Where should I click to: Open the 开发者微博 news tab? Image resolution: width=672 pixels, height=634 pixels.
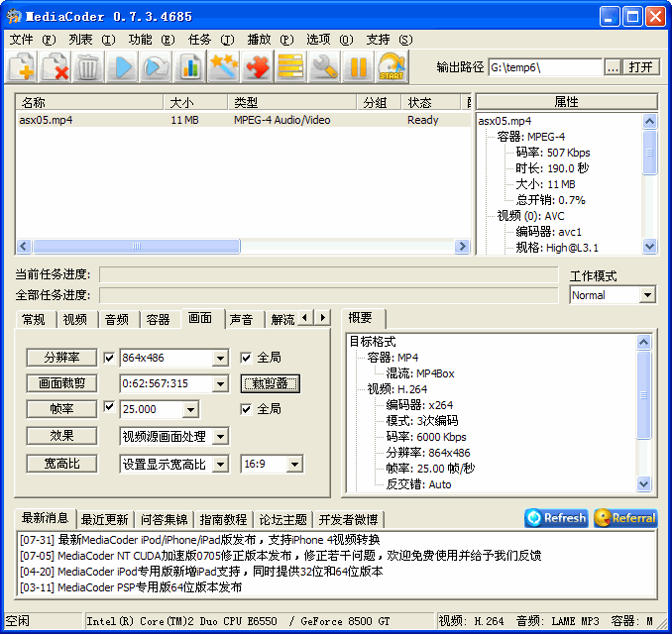(348, 520)
